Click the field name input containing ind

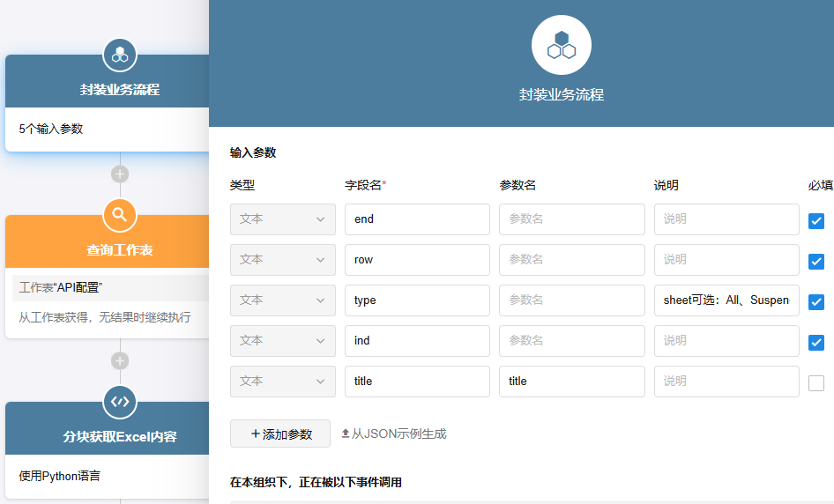(416, 341)
